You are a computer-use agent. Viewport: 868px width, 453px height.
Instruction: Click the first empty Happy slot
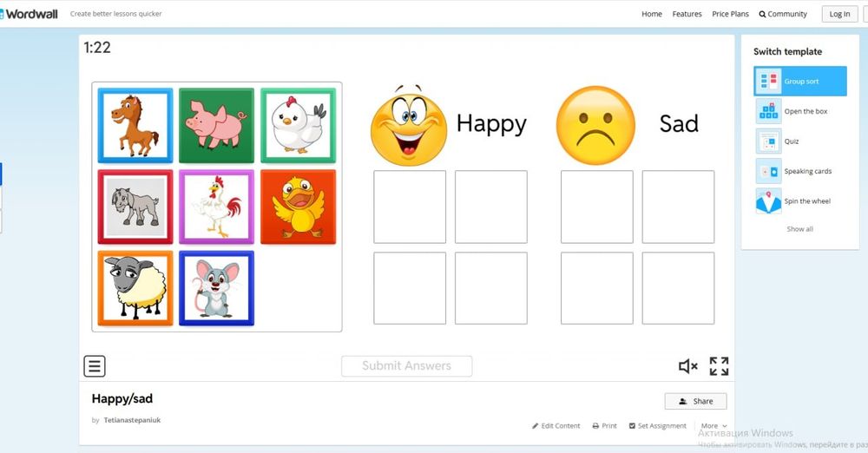pos(410,207)
